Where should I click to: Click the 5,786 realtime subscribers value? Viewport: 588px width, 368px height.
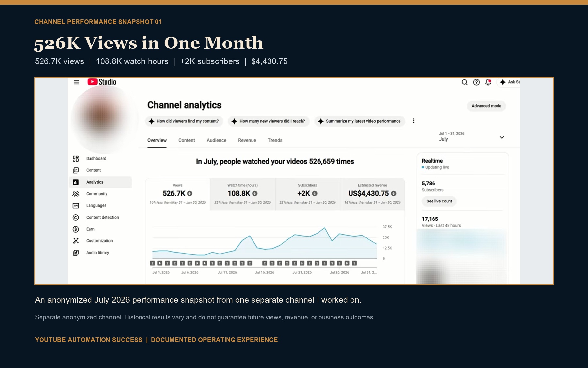tap(428, 184)
